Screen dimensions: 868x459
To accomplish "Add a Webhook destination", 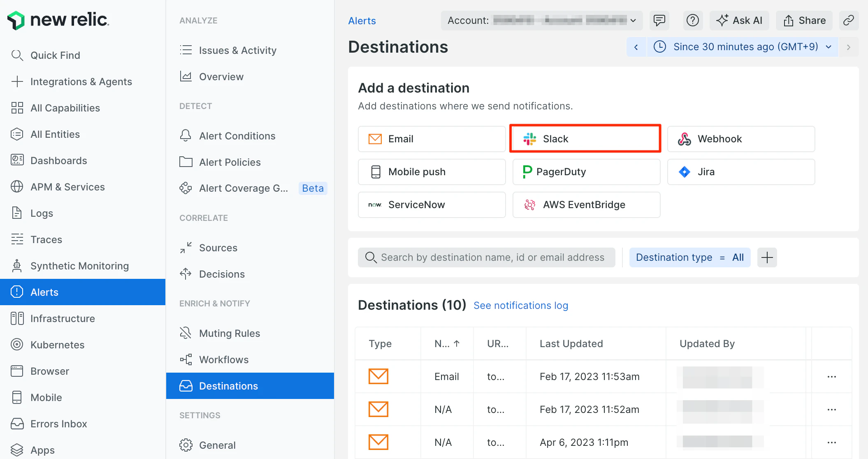I will pyautogui.click(x=741, y=139).
